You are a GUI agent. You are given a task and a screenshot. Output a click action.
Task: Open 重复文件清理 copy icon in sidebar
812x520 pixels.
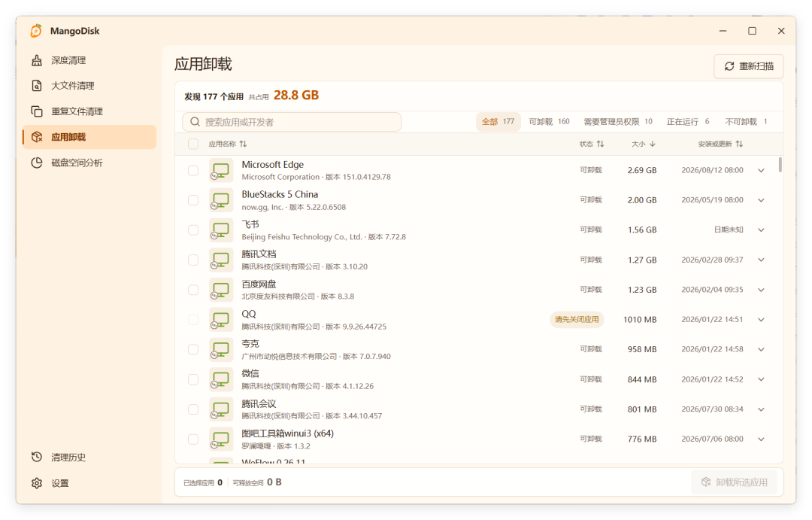[x=37, y=111]
